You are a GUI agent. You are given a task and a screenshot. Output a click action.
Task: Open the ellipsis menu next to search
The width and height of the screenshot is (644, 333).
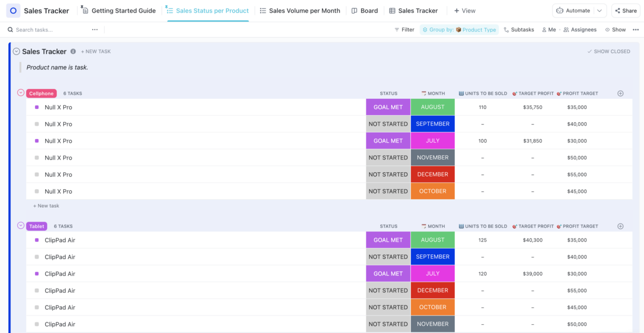click(x=95, y=29)
